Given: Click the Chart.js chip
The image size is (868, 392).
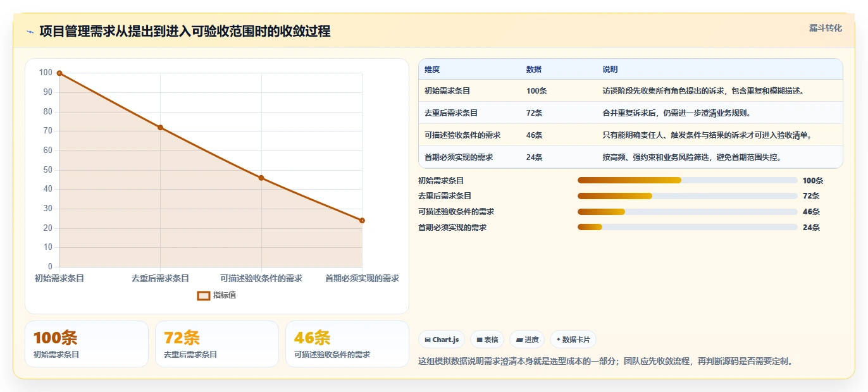Looking at the screenshot, I should 442,340.
